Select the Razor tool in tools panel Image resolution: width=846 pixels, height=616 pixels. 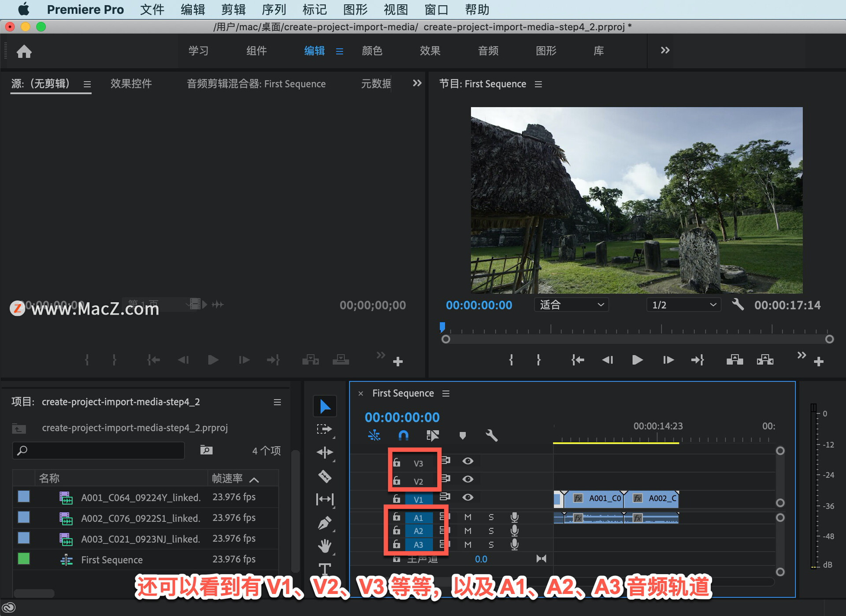coord(325,476)
